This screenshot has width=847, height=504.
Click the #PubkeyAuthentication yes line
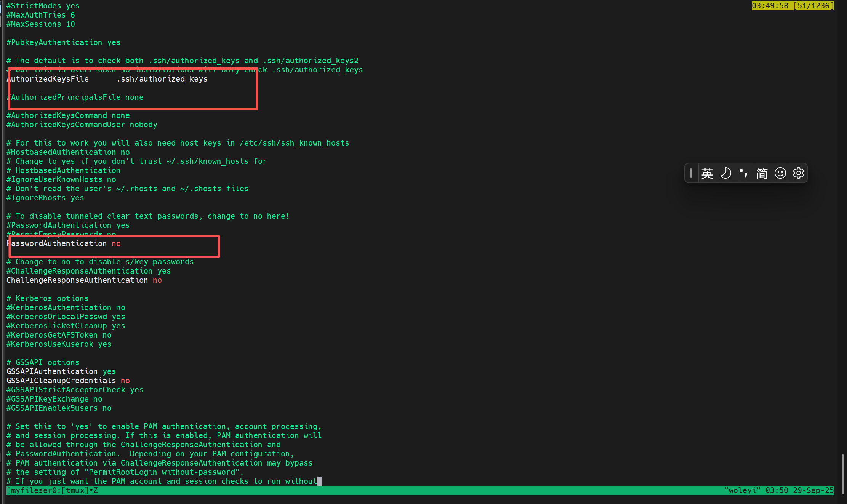tap(63, 42)
